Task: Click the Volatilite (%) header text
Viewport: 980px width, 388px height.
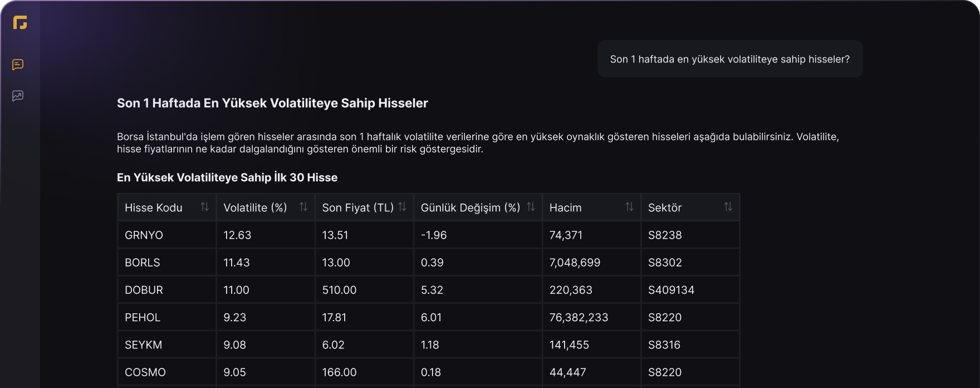Action: click(255, 207)
